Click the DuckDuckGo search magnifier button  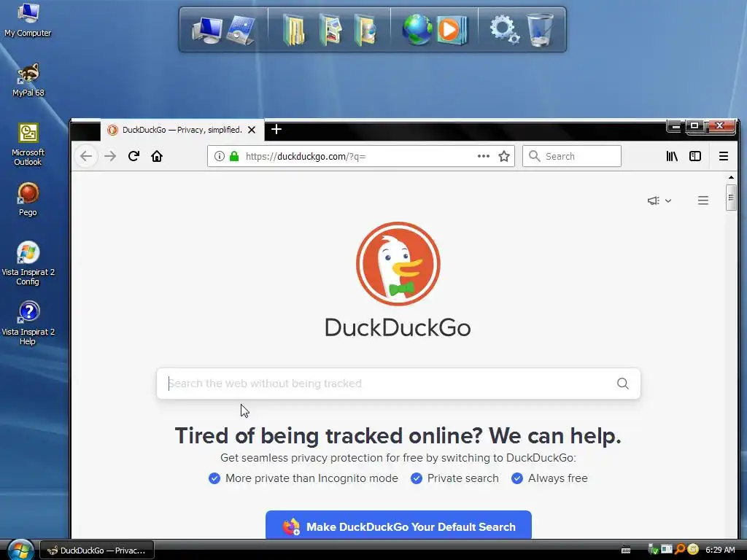[x=623, y=384]
